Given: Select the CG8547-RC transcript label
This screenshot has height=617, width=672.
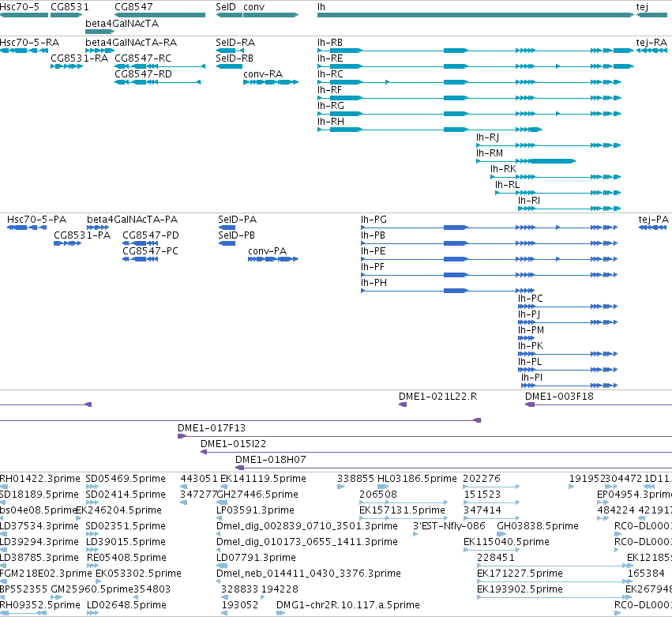Looking at the screenshot, I should [143, 58].
